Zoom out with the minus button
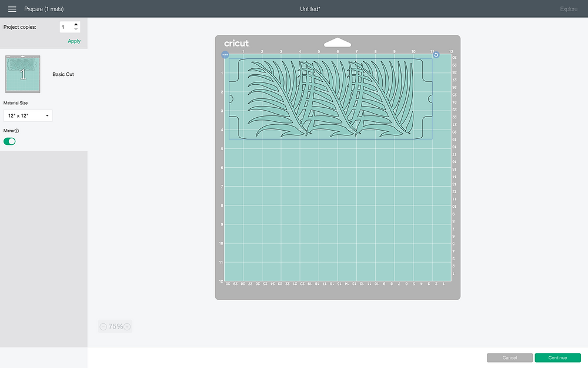588x368 pixels. click(x=103, y=327)
